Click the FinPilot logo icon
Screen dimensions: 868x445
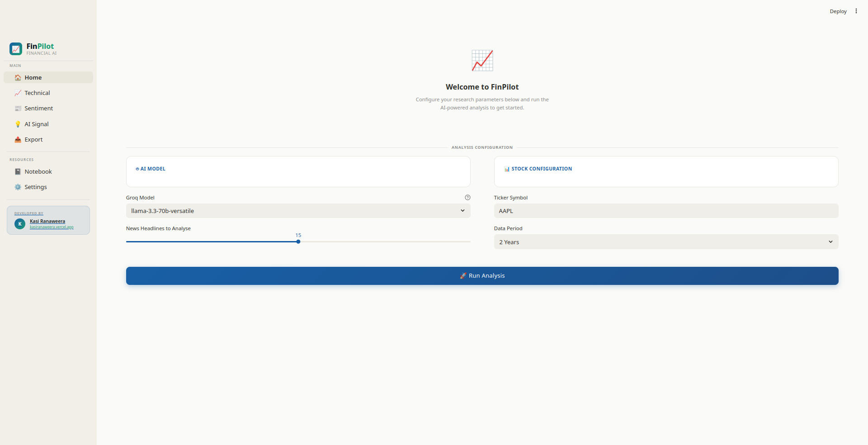tap(16, 49)
